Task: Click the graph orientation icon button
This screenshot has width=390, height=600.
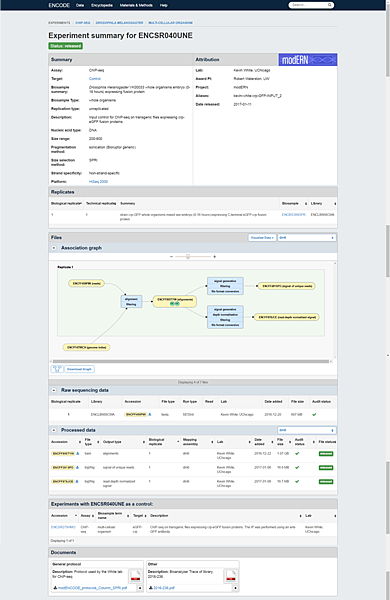Action: point(57,369)
